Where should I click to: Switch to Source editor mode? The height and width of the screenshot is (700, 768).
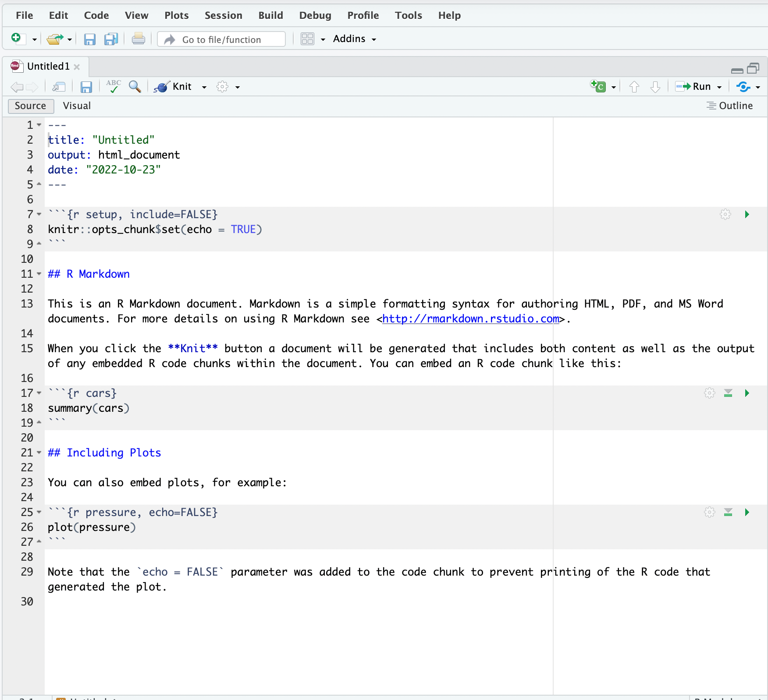point(31,106)
